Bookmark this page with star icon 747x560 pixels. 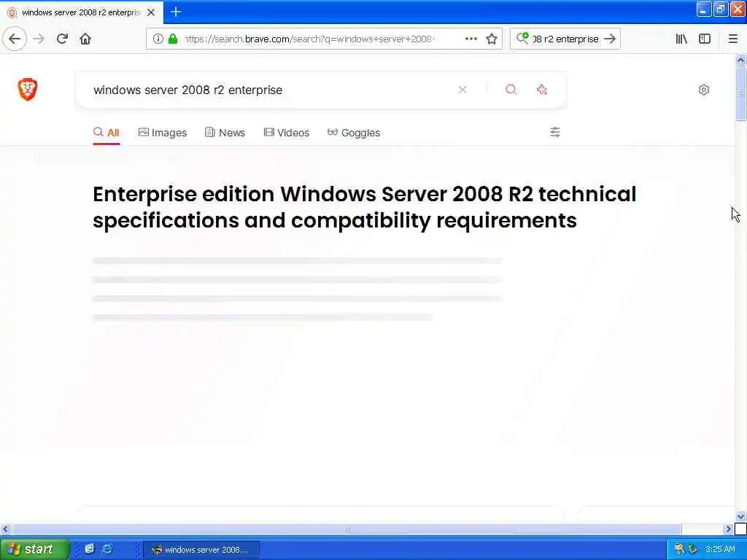pos(492,39)
